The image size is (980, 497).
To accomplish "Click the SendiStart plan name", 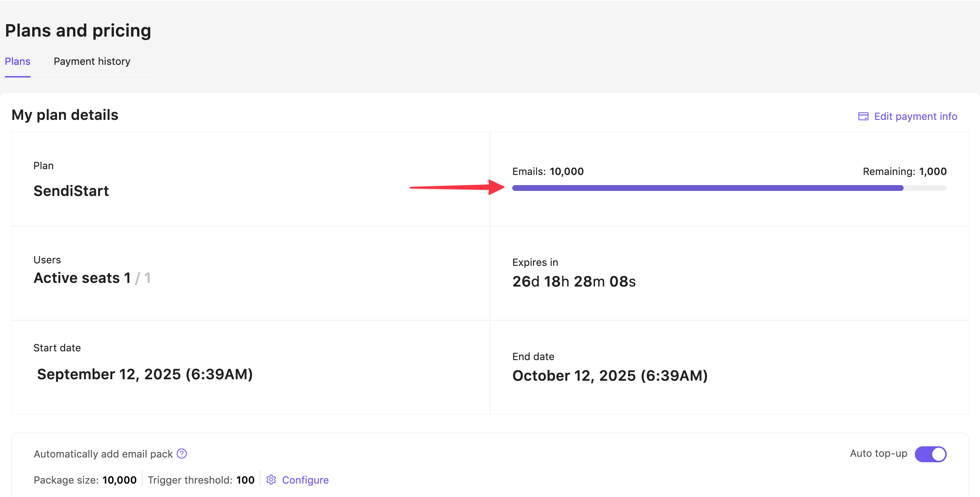I will (x=71, y=191).
